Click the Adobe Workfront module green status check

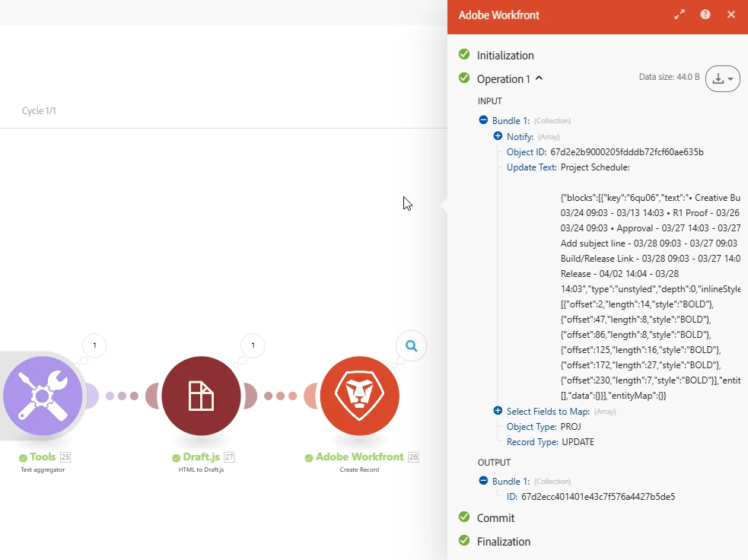(309, 458)
